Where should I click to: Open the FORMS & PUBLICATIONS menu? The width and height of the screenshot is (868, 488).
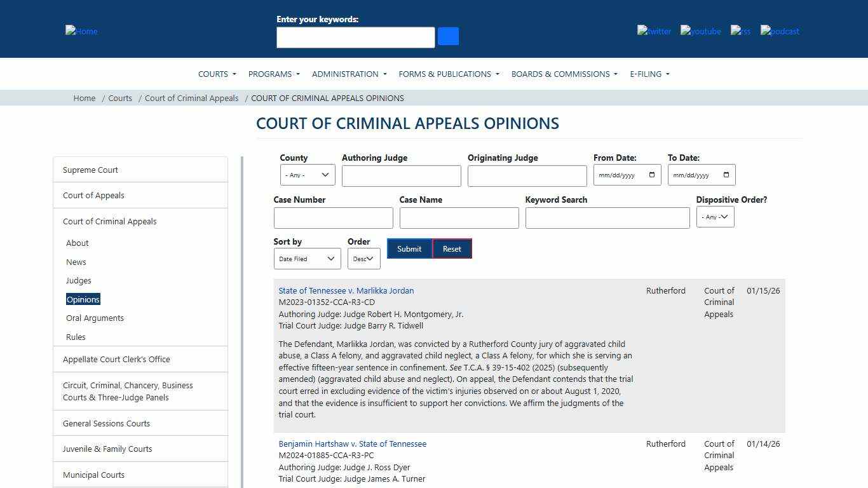[x=449, y=74]
